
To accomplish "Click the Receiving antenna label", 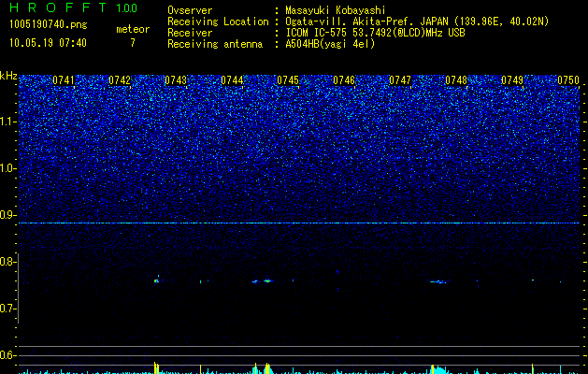I will (215, 44).
